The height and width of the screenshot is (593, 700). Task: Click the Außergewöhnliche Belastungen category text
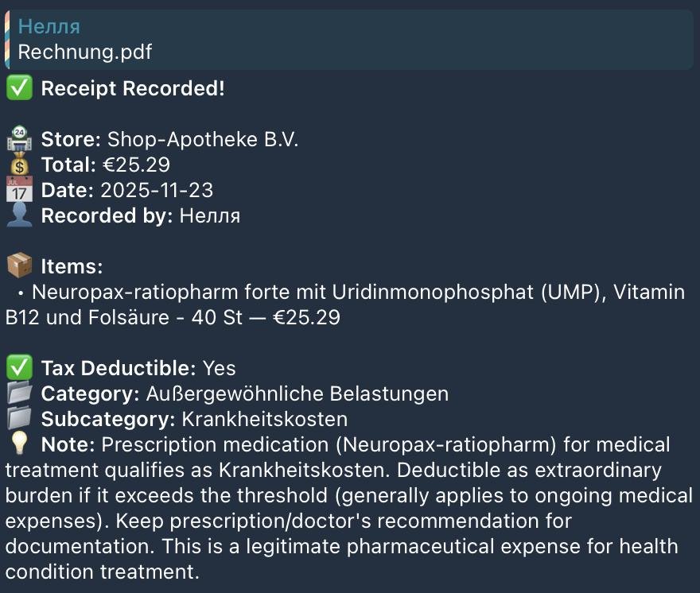[297, 393]
